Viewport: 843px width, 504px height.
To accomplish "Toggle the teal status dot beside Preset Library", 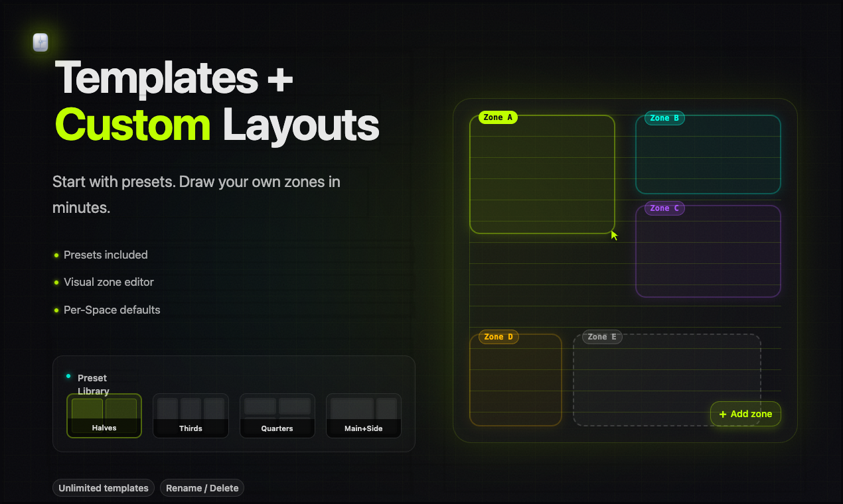I will click(68, 376).
